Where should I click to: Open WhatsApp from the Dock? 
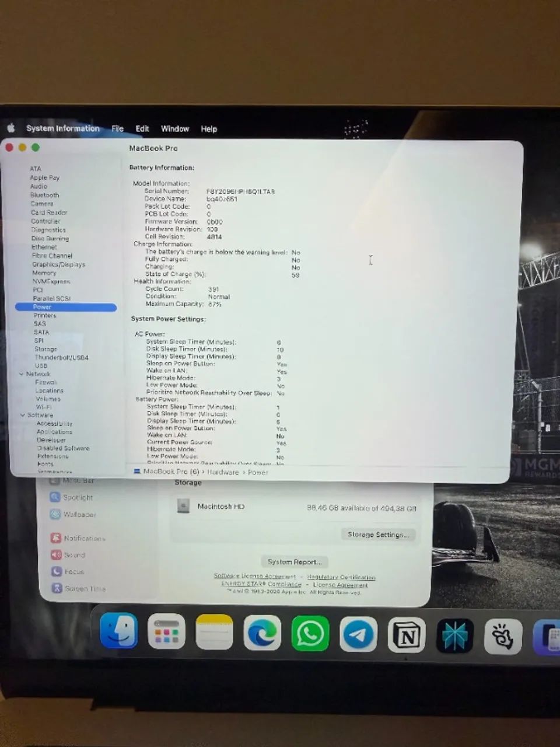pos(310,633)
